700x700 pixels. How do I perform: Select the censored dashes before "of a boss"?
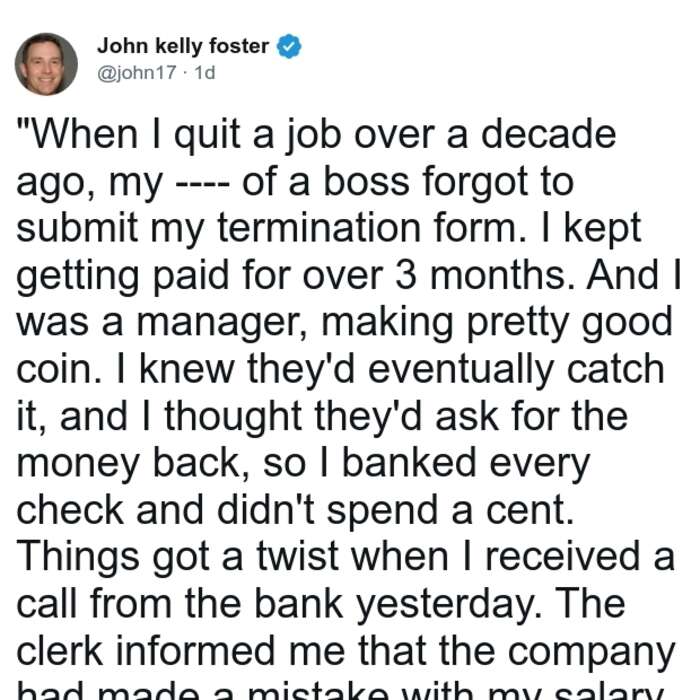pyautogui.click(x=203, y=183)
